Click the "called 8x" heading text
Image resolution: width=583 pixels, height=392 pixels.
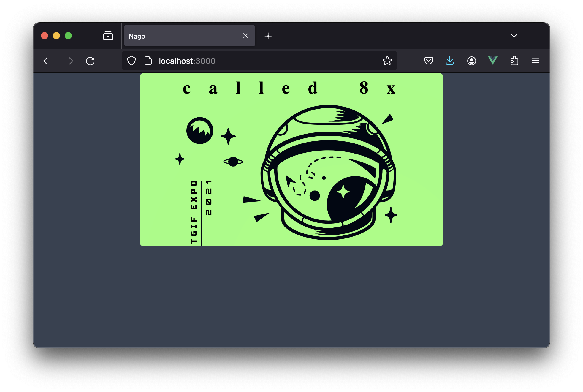(x=289, y=88)
